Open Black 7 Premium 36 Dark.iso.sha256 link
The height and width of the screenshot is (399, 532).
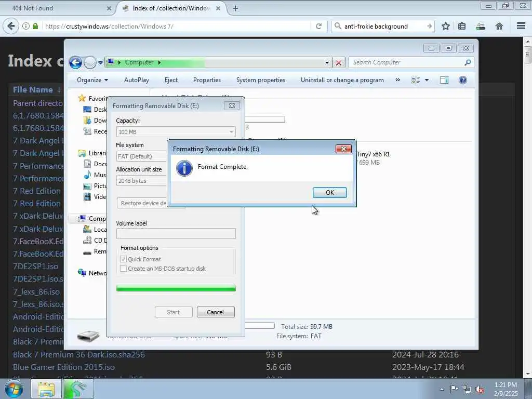pos(79,354)
